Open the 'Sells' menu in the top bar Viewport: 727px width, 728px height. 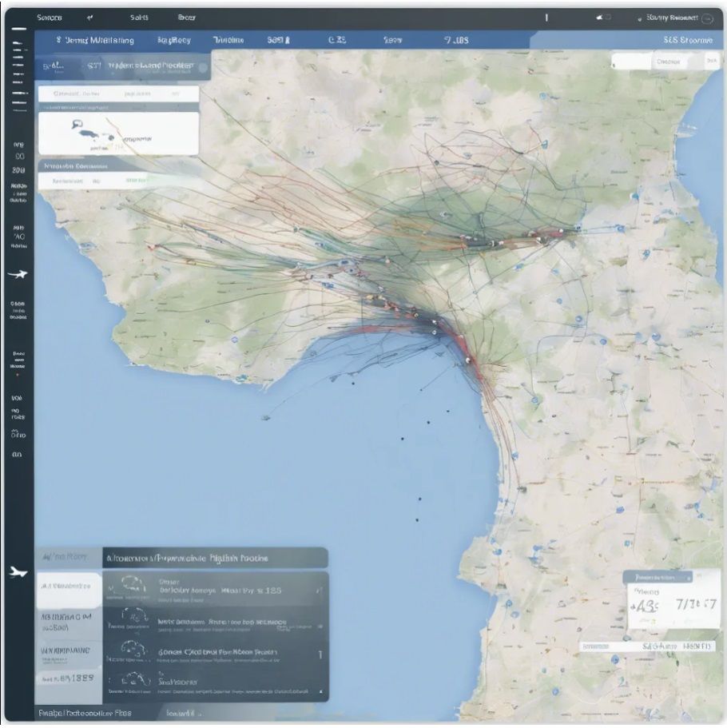tap(139, 17)
